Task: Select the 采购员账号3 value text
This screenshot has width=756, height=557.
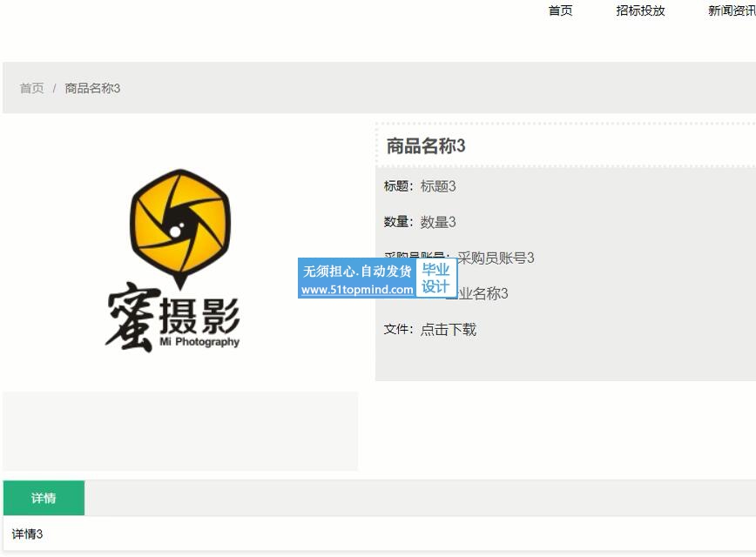Action: click(x=496, y=258)
